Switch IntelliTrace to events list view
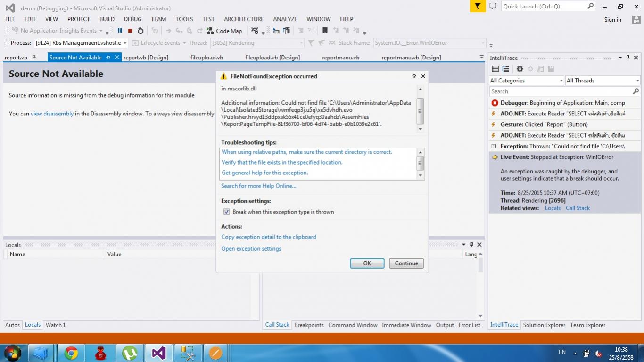 495,69
